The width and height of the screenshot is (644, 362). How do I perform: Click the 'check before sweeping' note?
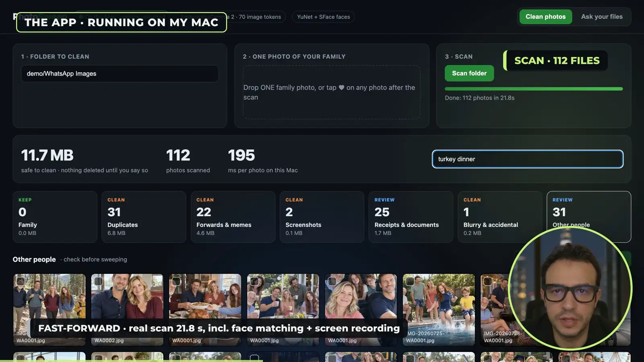click(x=95, y=259)
